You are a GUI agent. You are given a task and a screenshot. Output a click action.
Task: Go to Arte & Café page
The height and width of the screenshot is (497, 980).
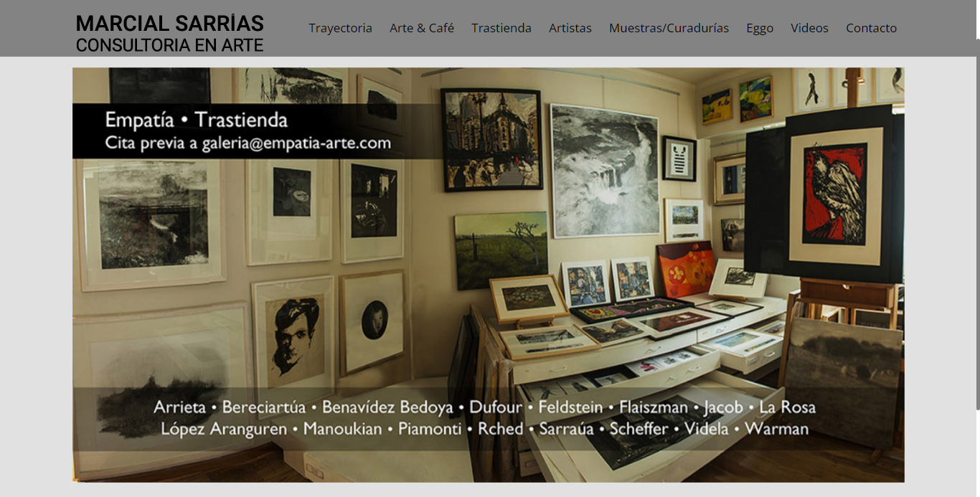(x=422, y=28)
